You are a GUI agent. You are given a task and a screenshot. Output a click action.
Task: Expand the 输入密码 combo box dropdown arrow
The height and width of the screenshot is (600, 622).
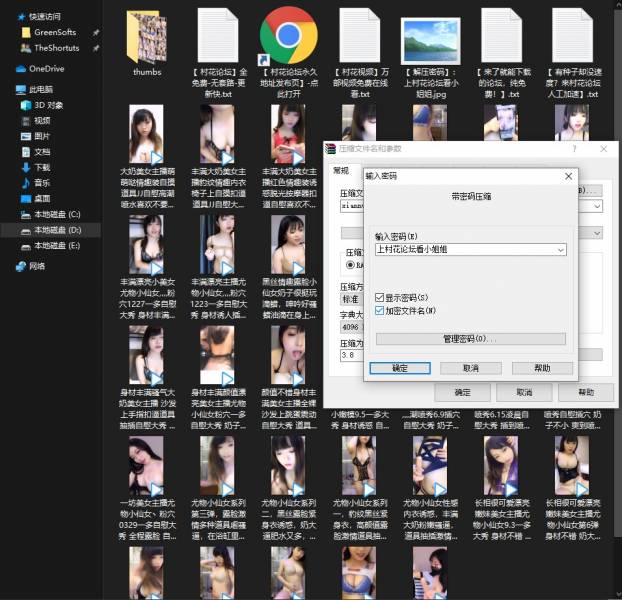coord(559,249)
